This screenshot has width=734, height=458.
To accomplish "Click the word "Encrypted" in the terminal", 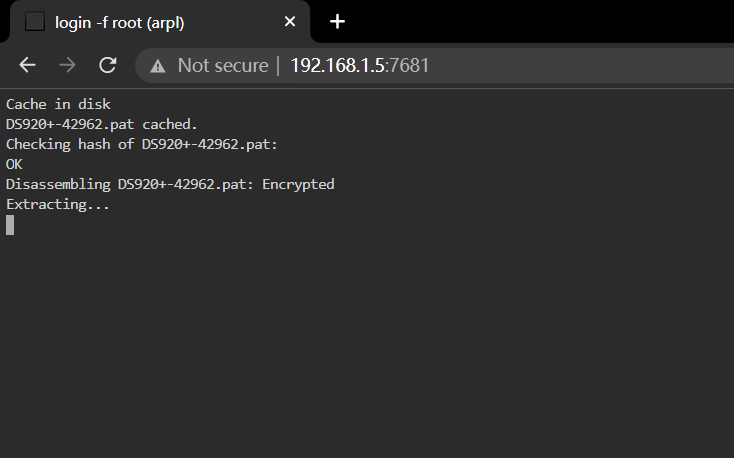I will 298,185.
